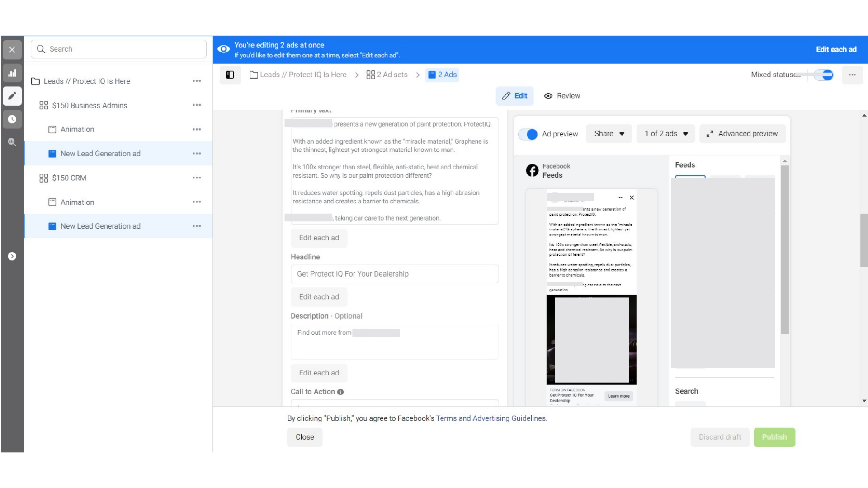
Task: Open more options for $150 Business Admins
Action: point(197,105)
